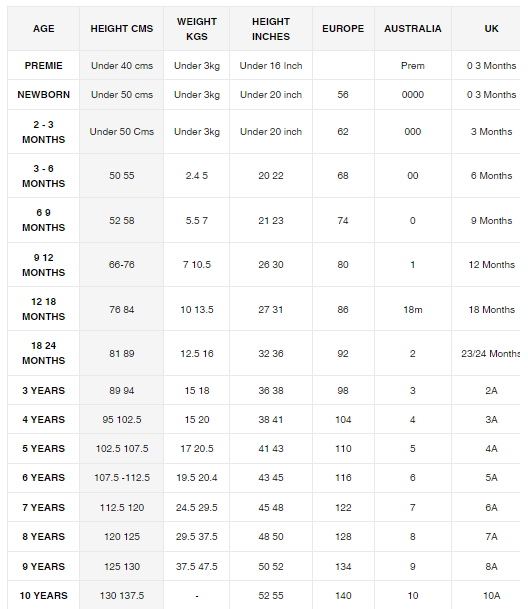Select the 3 - 6 MONTHS row label
The image size is (528, 609).
(44, 176)
